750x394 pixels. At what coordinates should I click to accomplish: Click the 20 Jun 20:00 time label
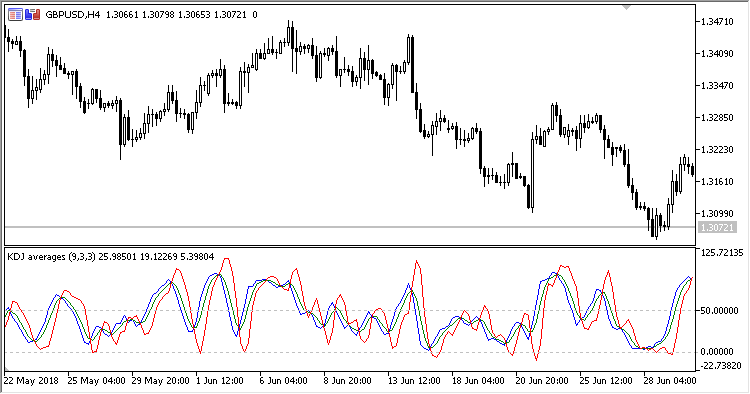(x=542, y=381)
